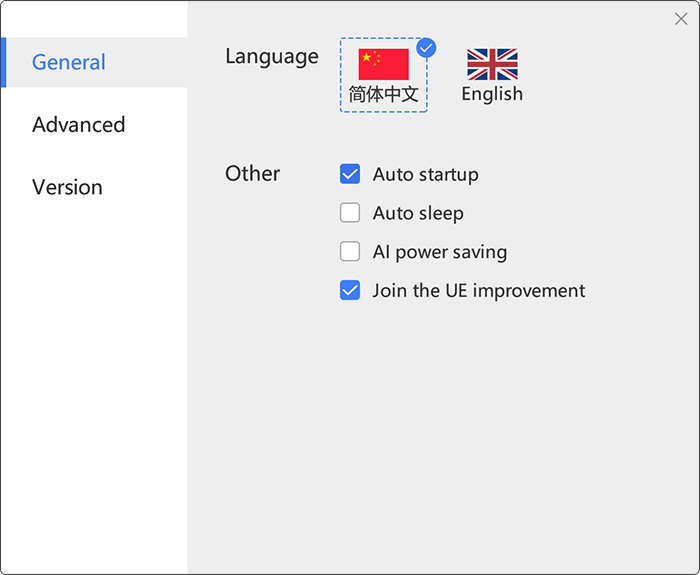
Task: Uncheck Join the UE improvement checkbox
Action: pyautogui.click(x=350, y=290)
